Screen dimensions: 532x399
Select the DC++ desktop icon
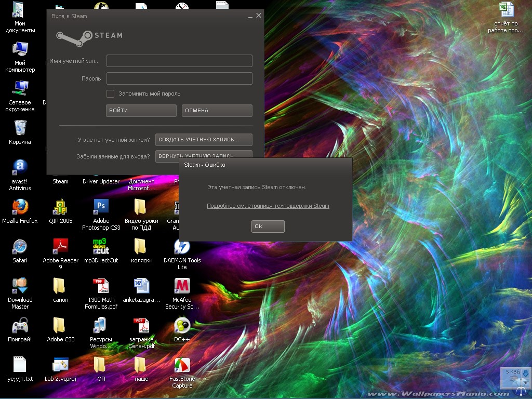pyautogui.click(x=182, y=330)
